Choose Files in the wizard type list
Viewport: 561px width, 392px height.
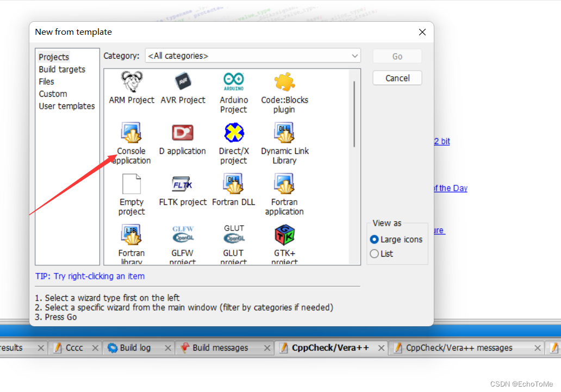coord(47,82)
